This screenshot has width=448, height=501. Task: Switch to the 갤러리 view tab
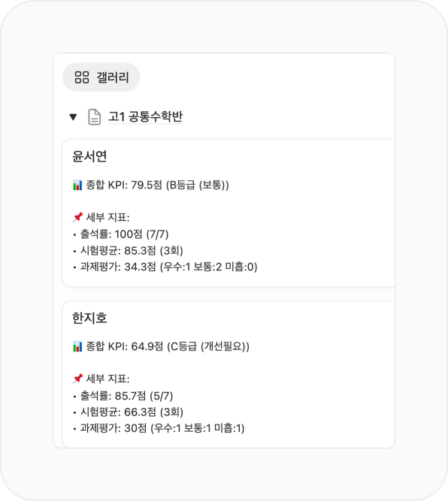pos(101,77)
